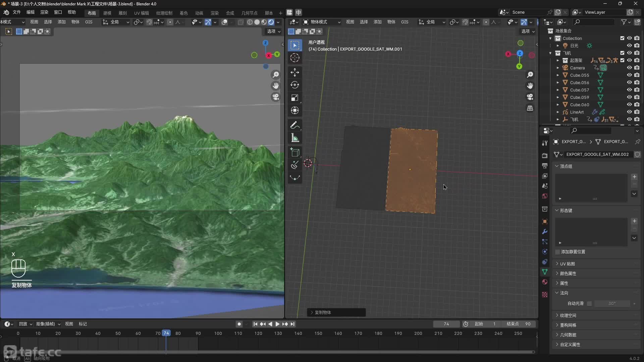Image resolution: width=644 pixels, height=362 pixels.
Task: Click auto smooth angle 30° slider
Action: tap(612, 303)
